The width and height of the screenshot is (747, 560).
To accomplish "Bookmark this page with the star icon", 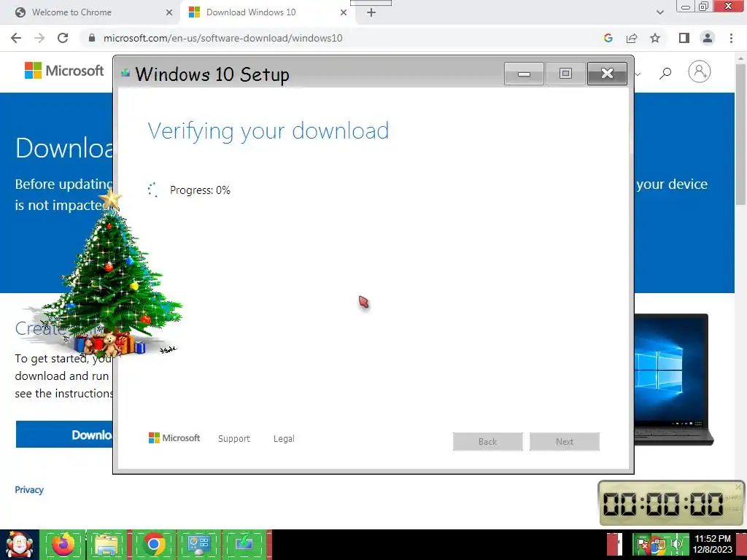I will tap(655, 38).
